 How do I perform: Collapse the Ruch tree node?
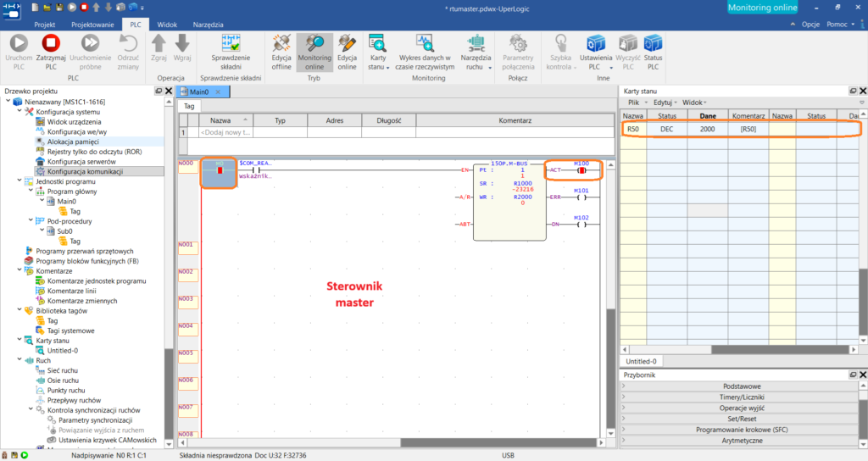[x=19, y=360]
